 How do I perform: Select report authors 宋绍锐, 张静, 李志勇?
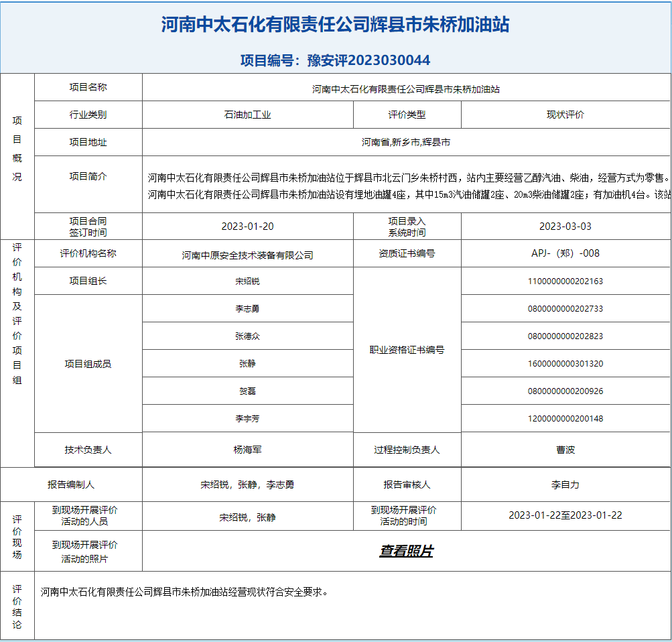click(x=247, y=485)
